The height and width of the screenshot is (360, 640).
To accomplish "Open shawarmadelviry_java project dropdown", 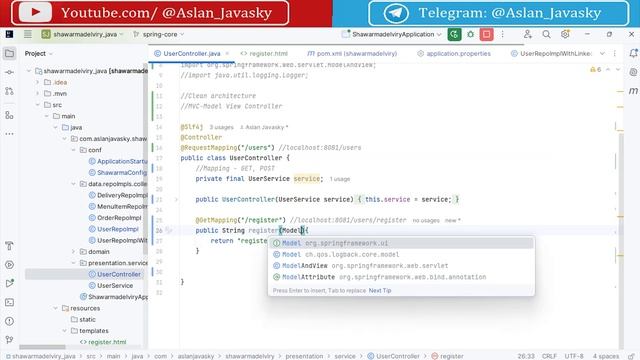I will pos(82,34).
